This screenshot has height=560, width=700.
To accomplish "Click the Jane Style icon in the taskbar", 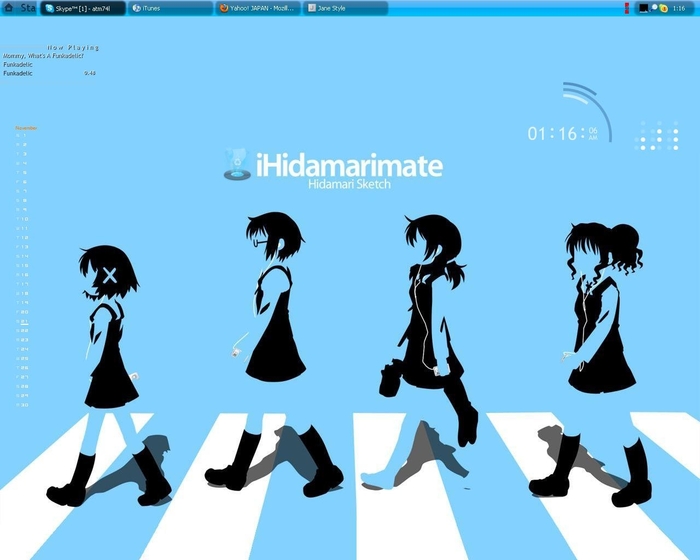I will tap(312, 8).
